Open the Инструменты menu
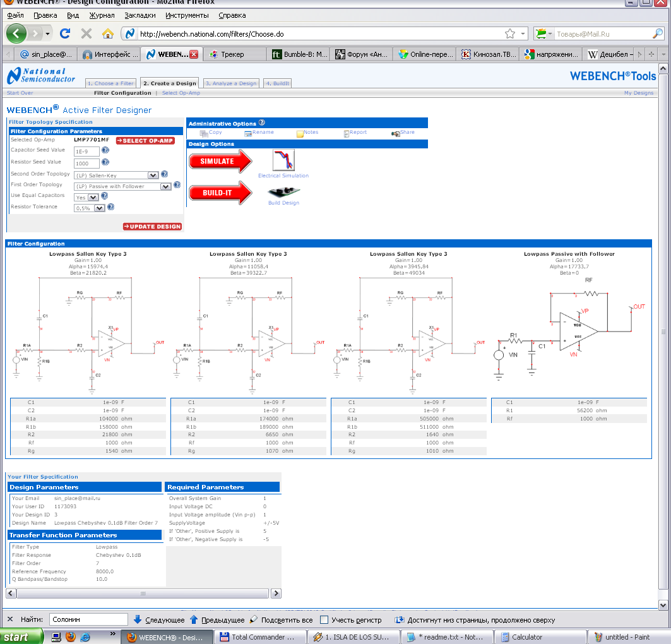The width and height of the screenshot is (671, 644). (x=187, y=15)
